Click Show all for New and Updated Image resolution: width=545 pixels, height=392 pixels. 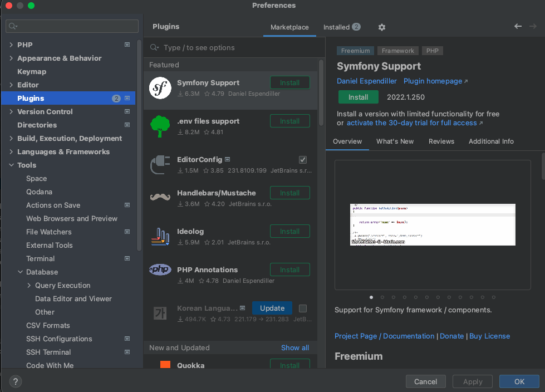point(294,348)
